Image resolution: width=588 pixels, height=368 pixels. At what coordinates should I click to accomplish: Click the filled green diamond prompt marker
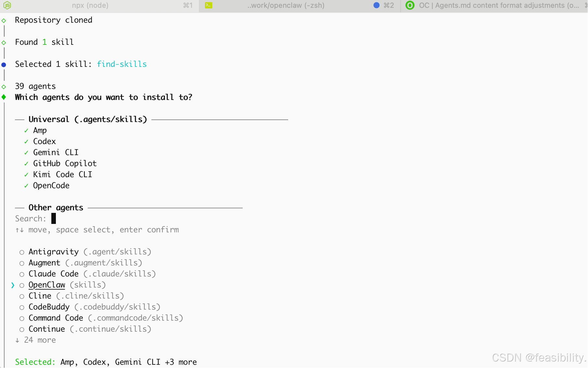[x=4, y=97]
